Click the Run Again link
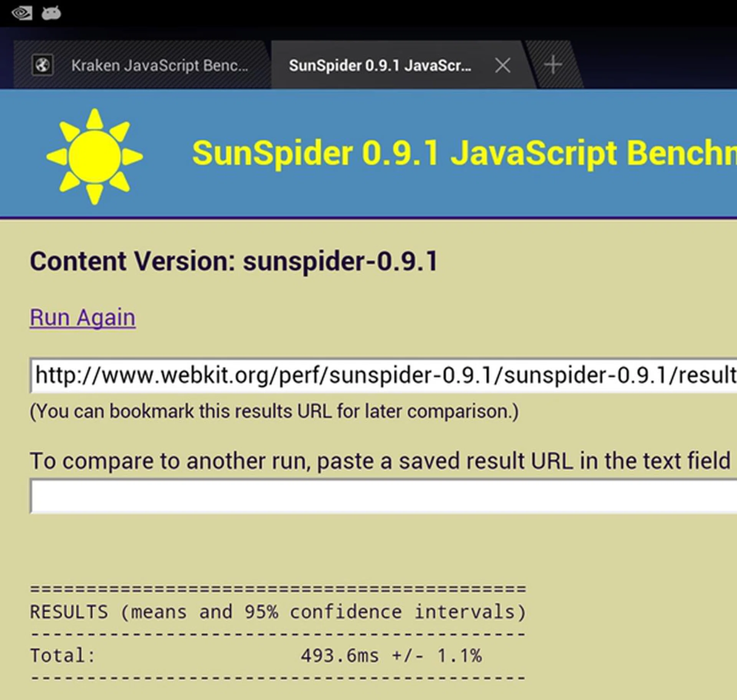This screenshot has width=737, height=700. point(83,318)
